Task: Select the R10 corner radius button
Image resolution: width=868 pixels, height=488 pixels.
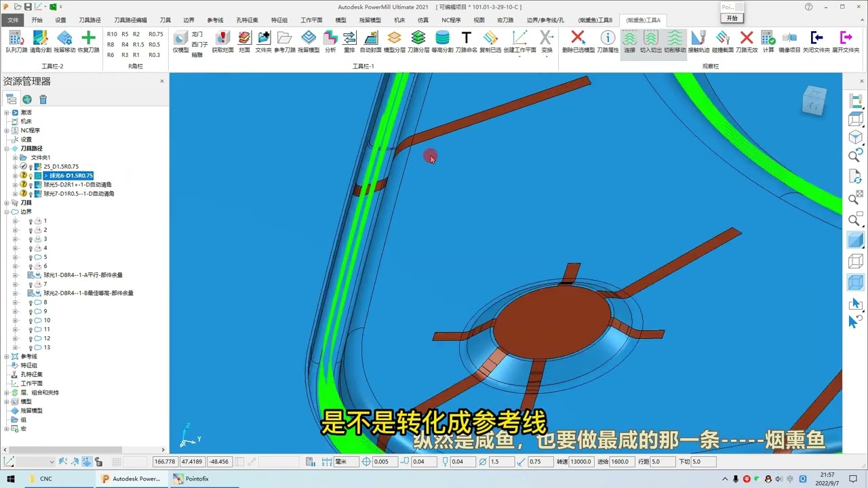Action: click(x=112, y=34)
